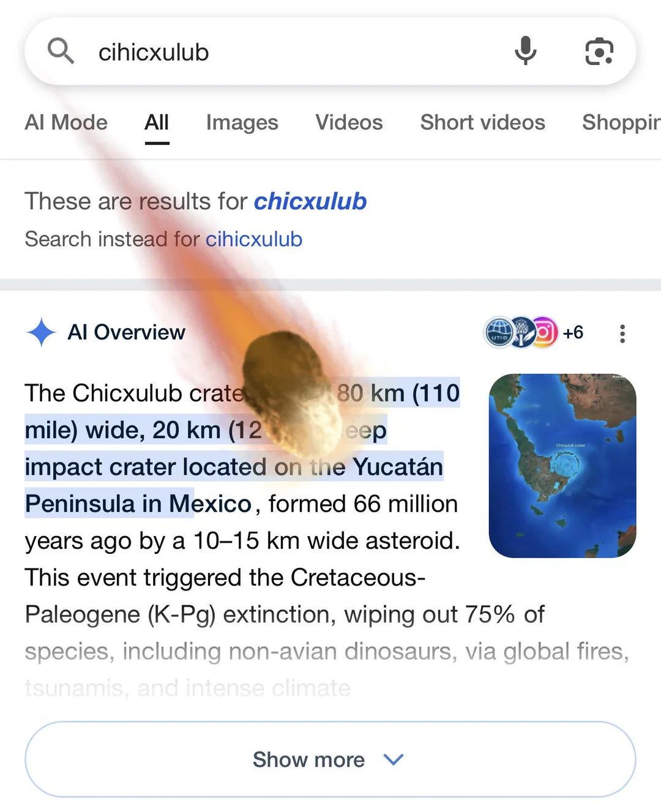The width and height of the screenshot is (661, 812).
Task: Click the Show more chevron arrow
Action: tap(393, 759)
